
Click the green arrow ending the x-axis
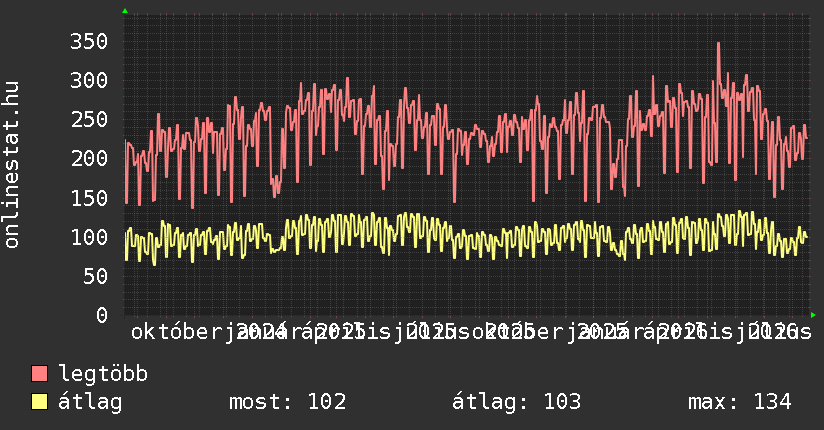813,315
